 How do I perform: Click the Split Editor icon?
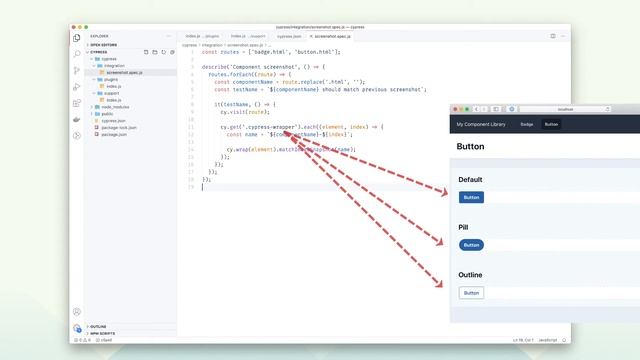click(553, 36)
